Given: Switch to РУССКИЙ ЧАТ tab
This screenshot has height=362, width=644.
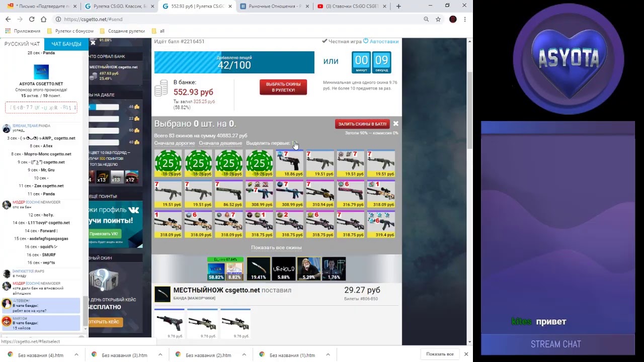Looking at the screenshot, I should click(22, 44).
